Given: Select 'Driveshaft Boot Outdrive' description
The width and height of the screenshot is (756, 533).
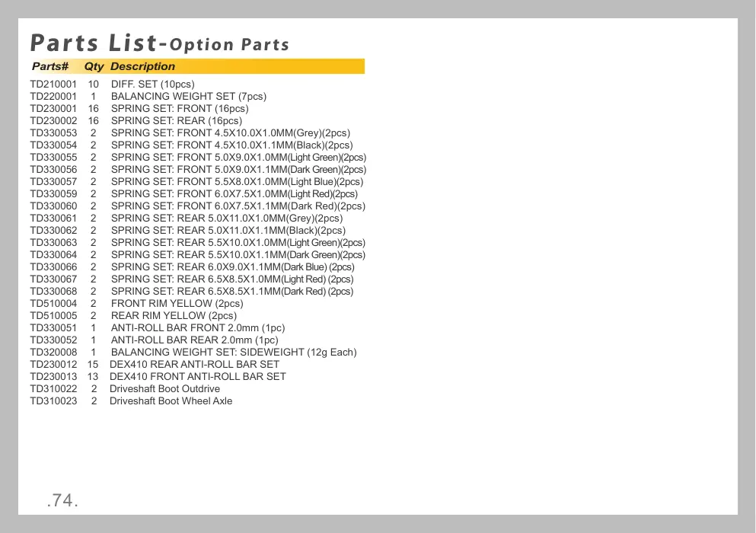Looking at the screenshot, I should coord(165,389).
